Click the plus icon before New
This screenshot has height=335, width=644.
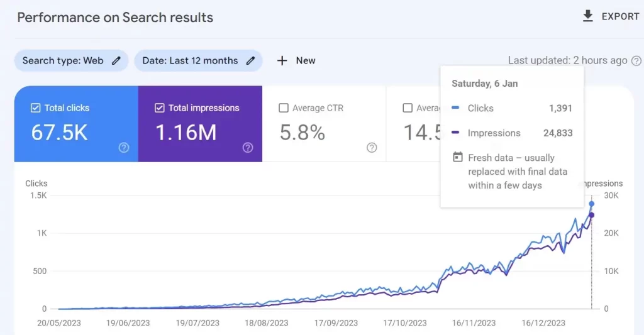[x=282, y=61]
